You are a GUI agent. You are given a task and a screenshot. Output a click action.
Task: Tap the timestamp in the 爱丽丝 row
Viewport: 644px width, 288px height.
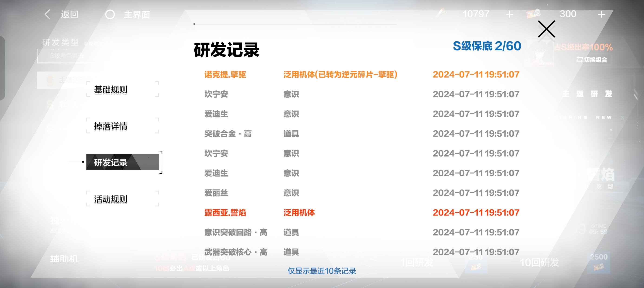[x=476, y=193]
